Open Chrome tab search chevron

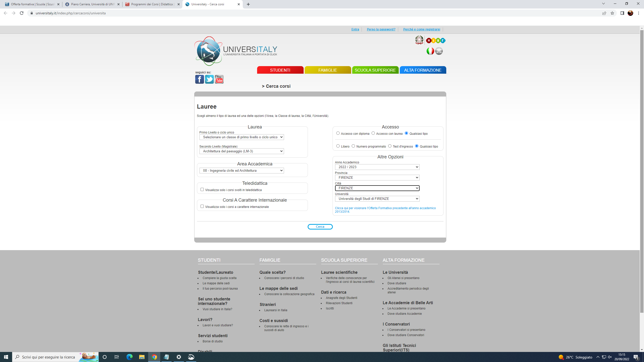coord(603,4)
